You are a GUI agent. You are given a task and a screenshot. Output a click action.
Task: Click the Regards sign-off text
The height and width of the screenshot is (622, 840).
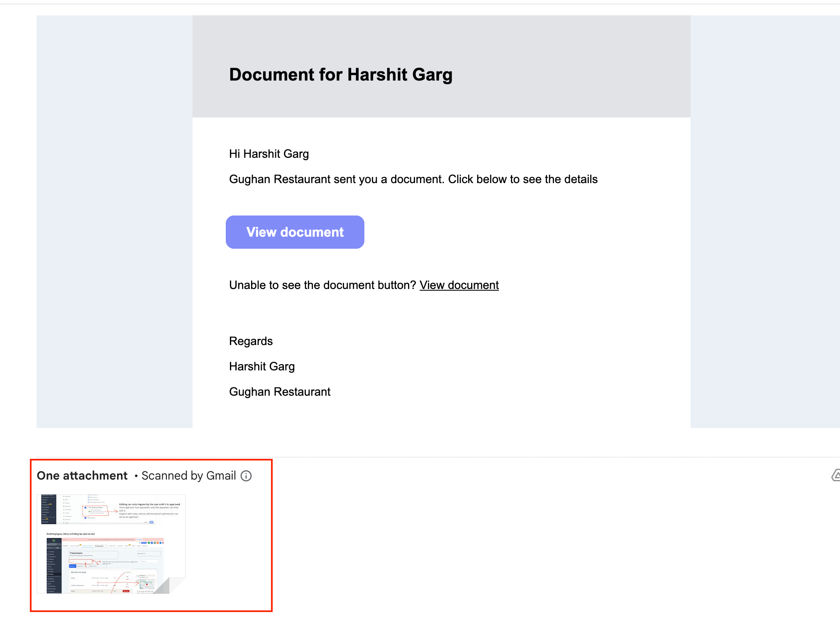pyautogui.click(x=251, y=341)
